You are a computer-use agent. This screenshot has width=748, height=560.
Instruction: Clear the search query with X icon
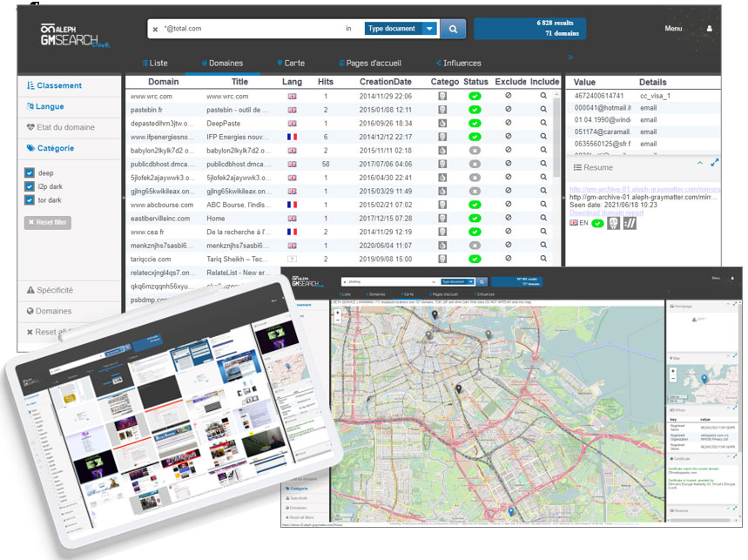tap(156, 29)
